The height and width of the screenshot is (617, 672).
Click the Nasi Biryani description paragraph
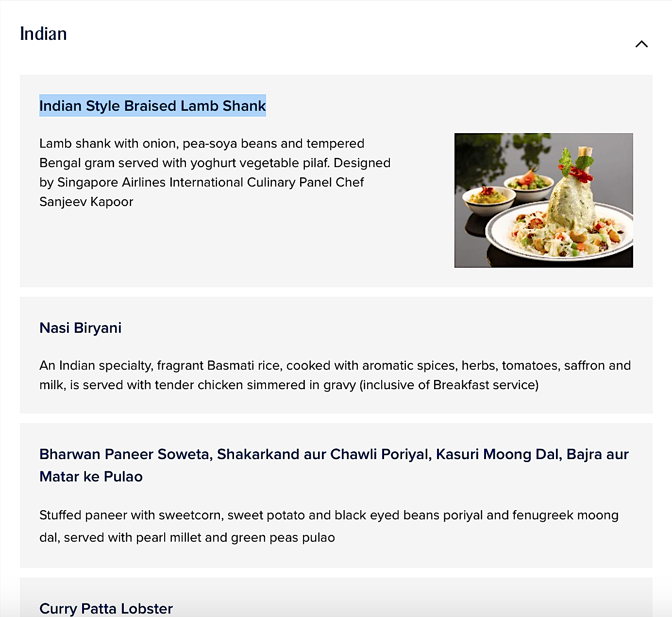(x=335, y=375)
